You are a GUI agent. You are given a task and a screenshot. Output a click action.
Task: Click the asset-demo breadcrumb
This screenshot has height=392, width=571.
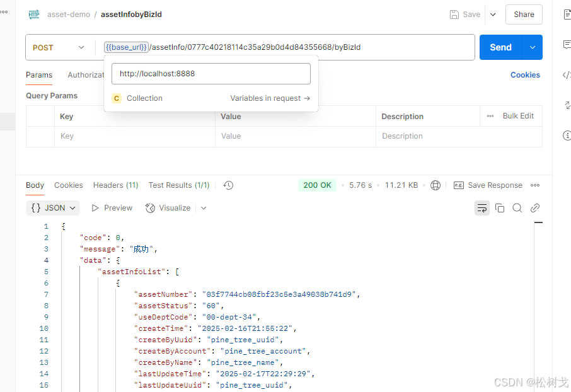click(69, 14)
